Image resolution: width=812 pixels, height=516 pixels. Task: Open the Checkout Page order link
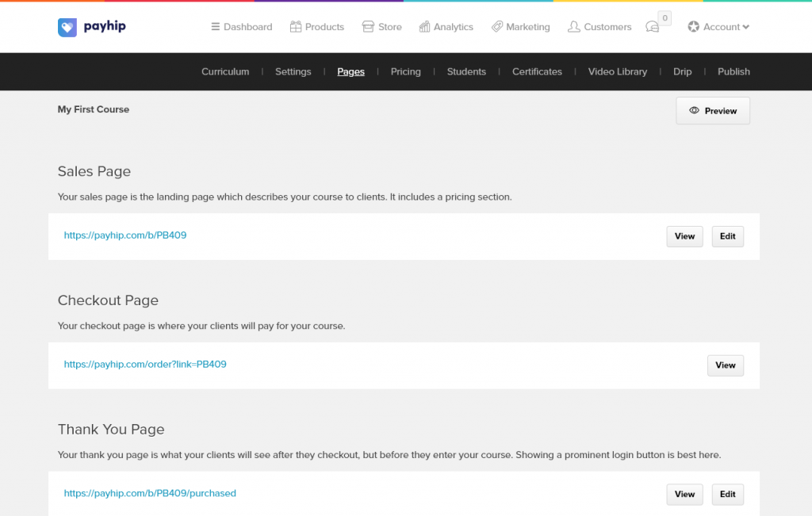(145, 365)
